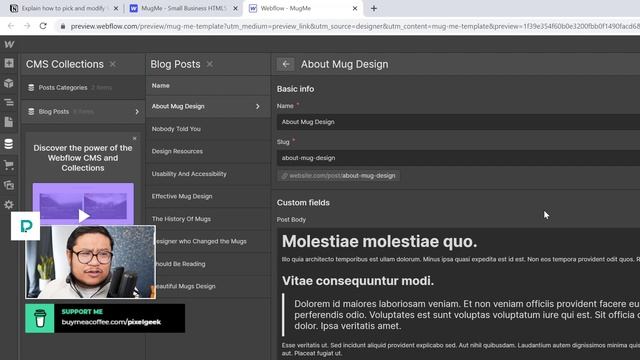Open the Add Elements panel icon
The image size is (640, 360).
pos(9,63)
